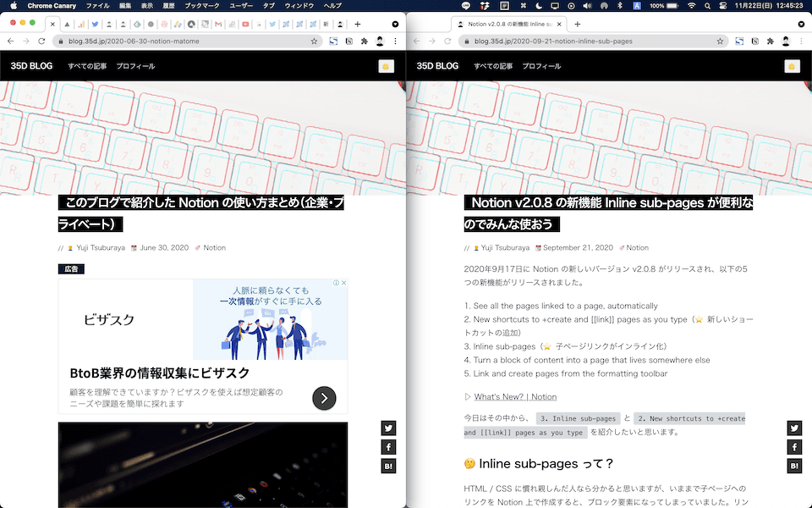The height and width of the screenshot is (508, 812).
Task: Click the Notion web clipper icon in right window
Action: coord(755,41)
